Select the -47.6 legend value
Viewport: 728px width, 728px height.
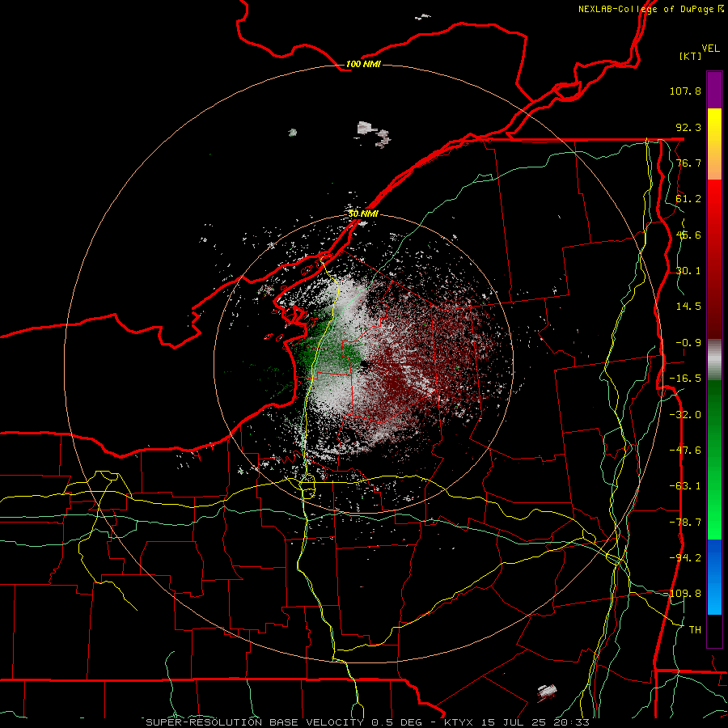(x=685, y=450)
